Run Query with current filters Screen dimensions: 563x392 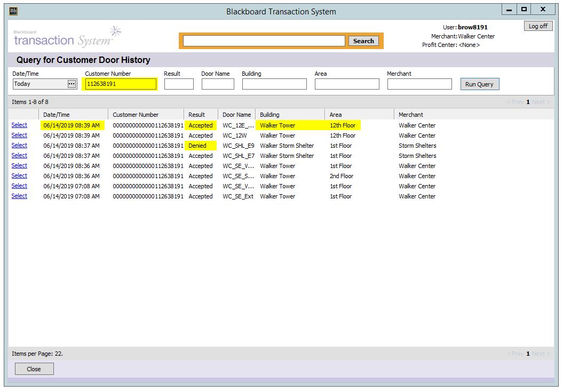479,84
